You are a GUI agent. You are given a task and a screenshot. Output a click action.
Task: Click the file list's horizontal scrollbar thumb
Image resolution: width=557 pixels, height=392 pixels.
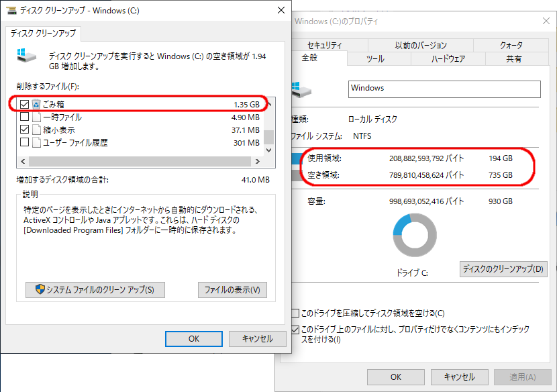tap(140, 161)
